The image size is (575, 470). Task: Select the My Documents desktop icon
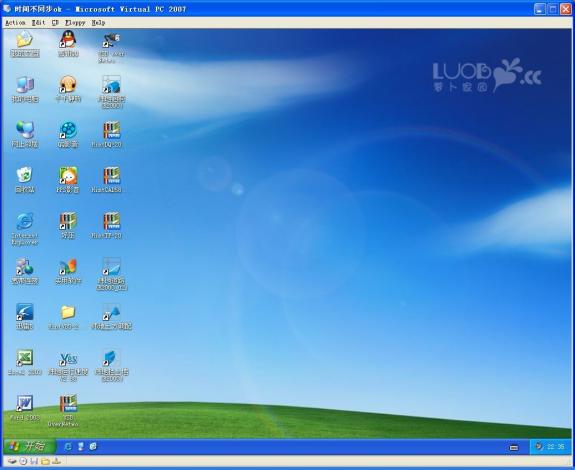(x=25, y=44)
